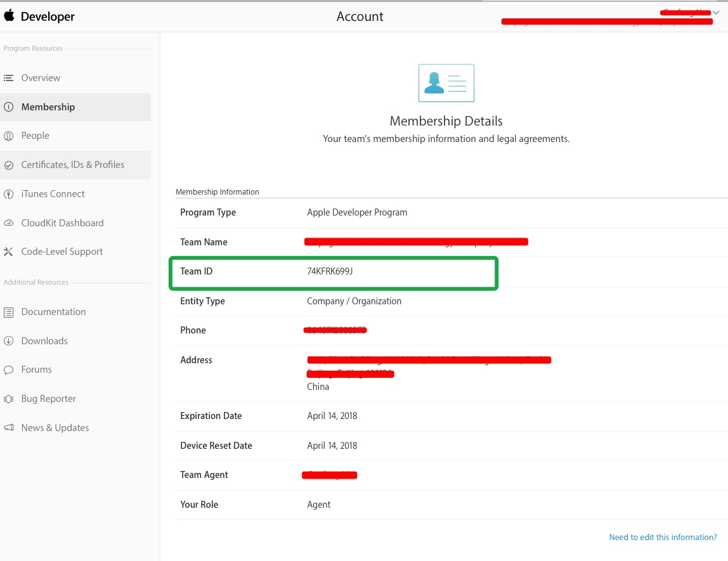Image resolution: width=728 pixels, height=561 pixels.
Task: Click the 'Additional Resources' sidebar heading
Action: tap(36, 282)
